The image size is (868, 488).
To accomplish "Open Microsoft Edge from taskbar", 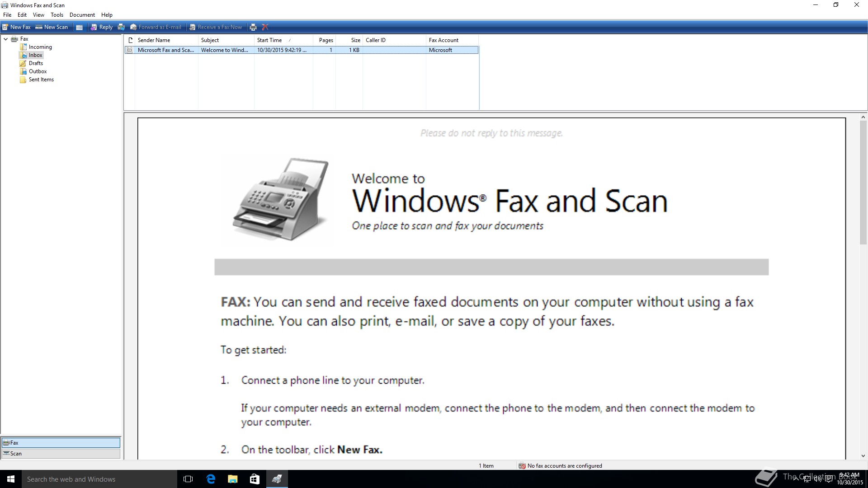I will coord(211,479).
